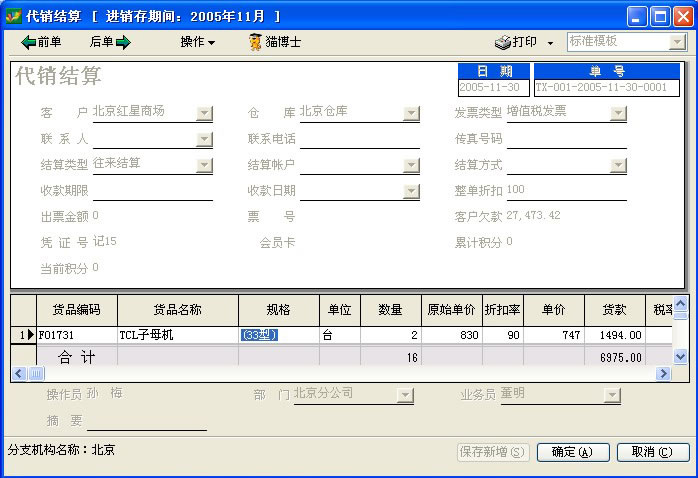Click the 货品名称 column header
The image size is (698, 478).
pyautogui.click(x=177, y=310)
